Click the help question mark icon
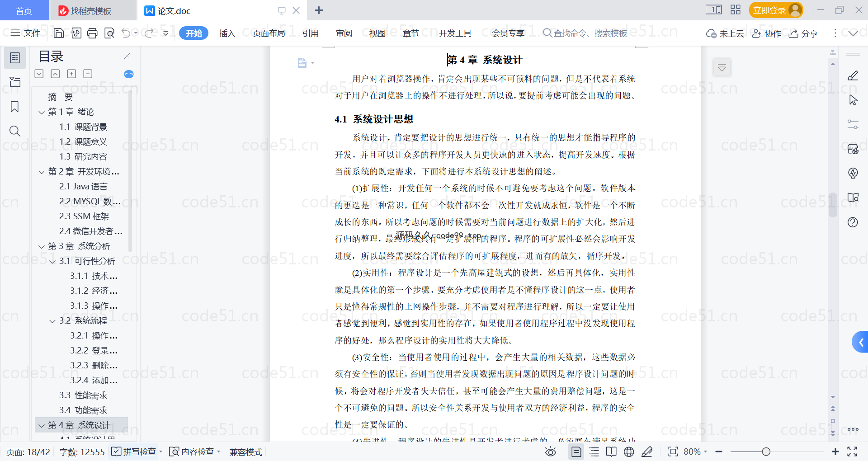Viewport: 868px width, 461px height. [x=853, y=222]
